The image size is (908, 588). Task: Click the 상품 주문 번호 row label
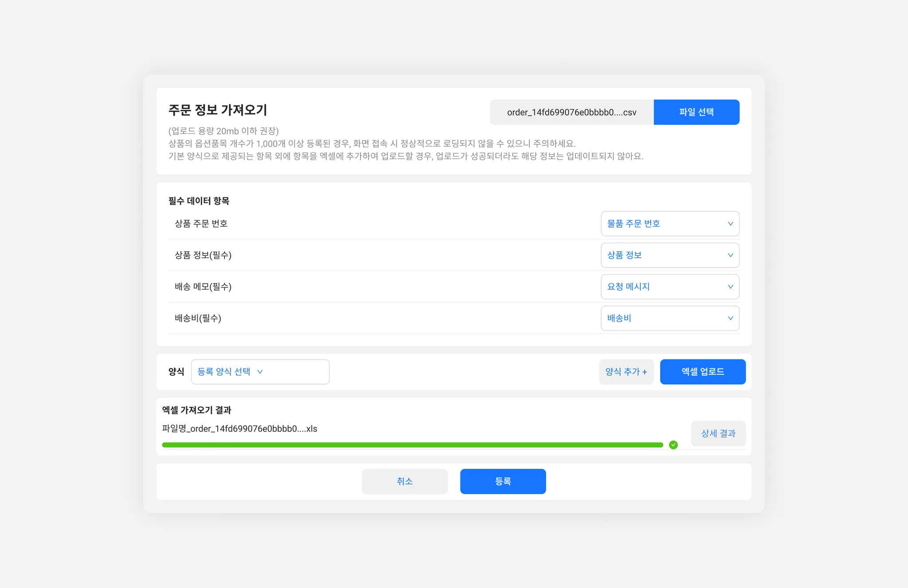coord(201,224)
